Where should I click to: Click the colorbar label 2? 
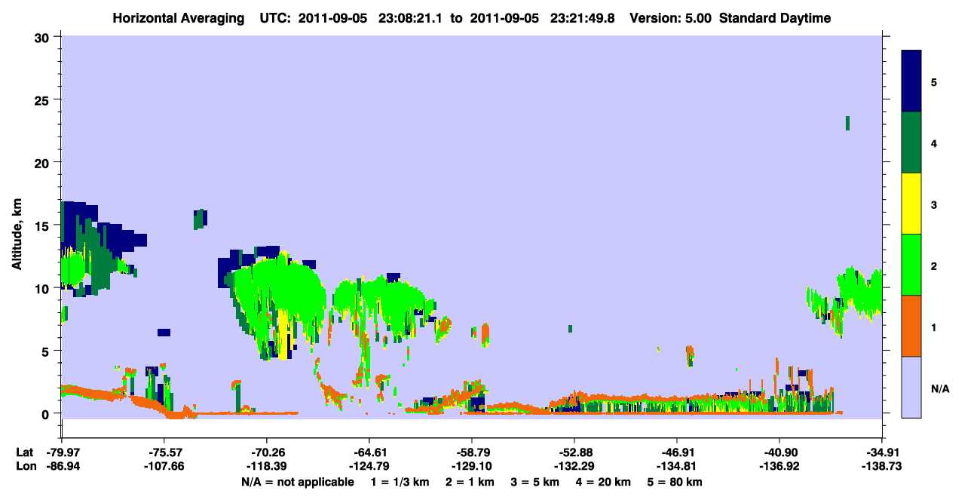(934, 265)
